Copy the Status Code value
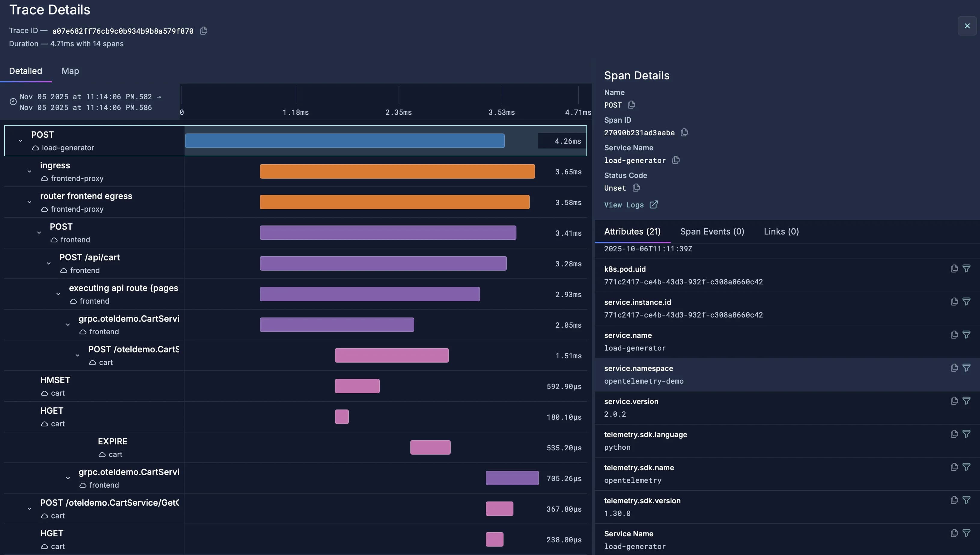The width and height of the screenshot is (980, 555). tap(636, 188)
